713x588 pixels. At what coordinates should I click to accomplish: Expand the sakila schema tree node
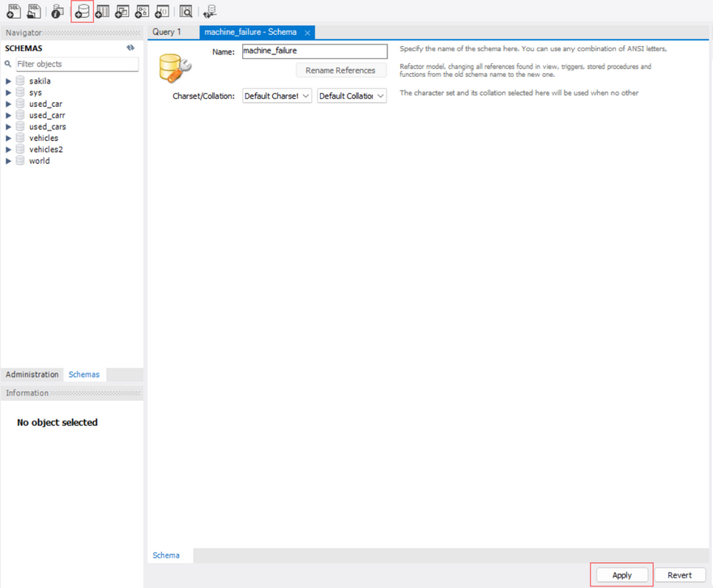point(9,81)
